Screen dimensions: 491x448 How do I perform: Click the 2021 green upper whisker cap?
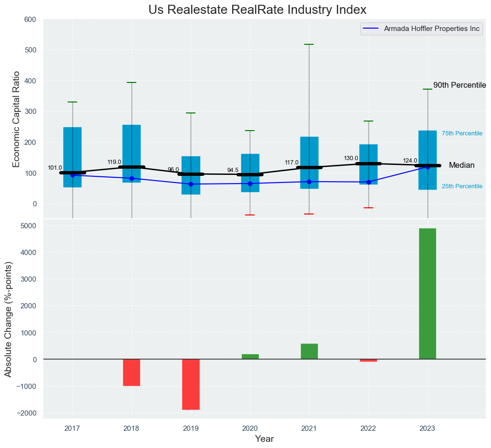[x=309, y=44]
